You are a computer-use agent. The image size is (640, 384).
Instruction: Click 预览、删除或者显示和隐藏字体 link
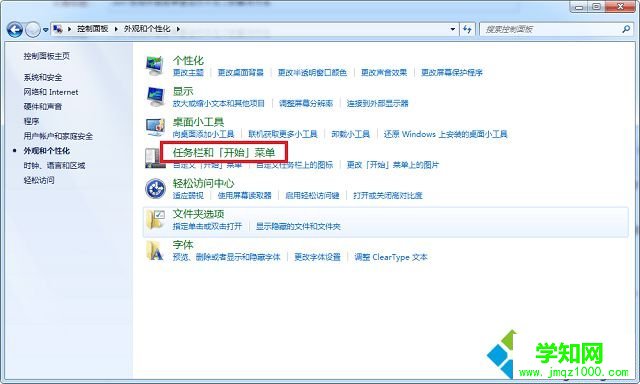pyautogui.click(x=227, y=257)
